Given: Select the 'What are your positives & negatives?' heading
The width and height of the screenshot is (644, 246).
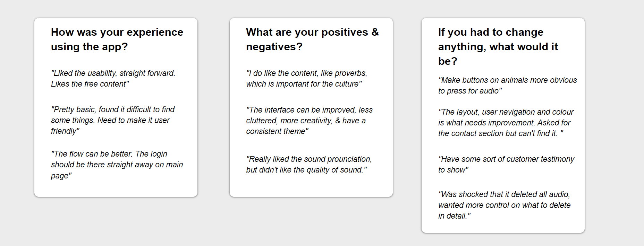Looking at the screenshot, I should tap(312, 39).
